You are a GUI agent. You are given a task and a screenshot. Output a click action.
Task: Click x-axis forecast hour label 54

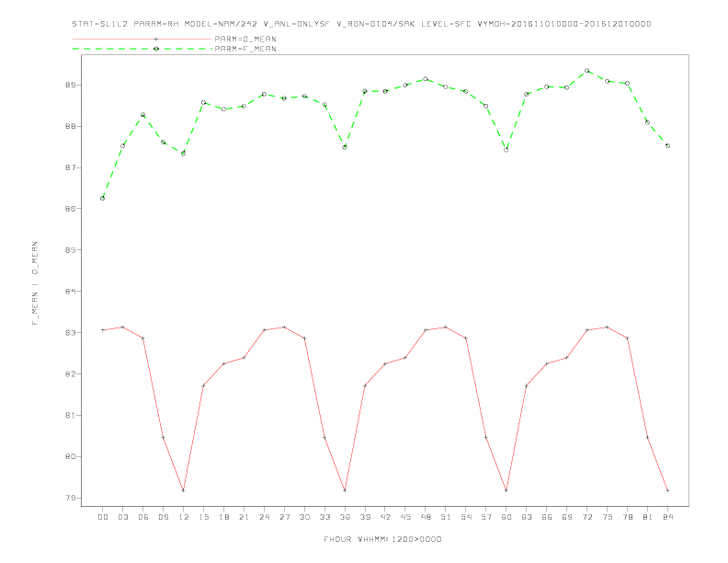click(466, 517)
